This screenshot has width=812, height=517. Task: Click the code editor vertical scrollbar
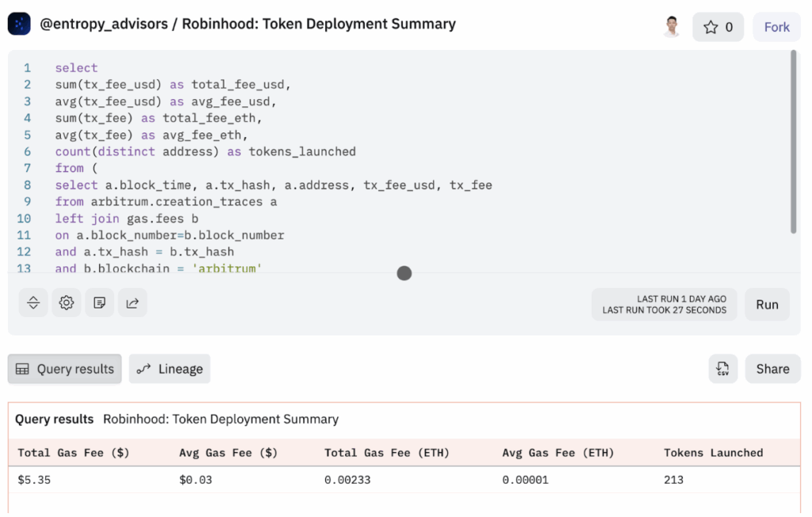pyautogui.click(x=793, y=143)
